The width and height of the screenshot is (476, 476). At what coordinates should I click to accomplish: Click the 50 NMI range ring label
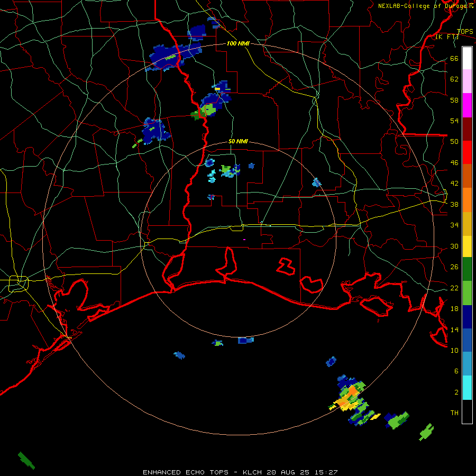(x=238, y=141)
